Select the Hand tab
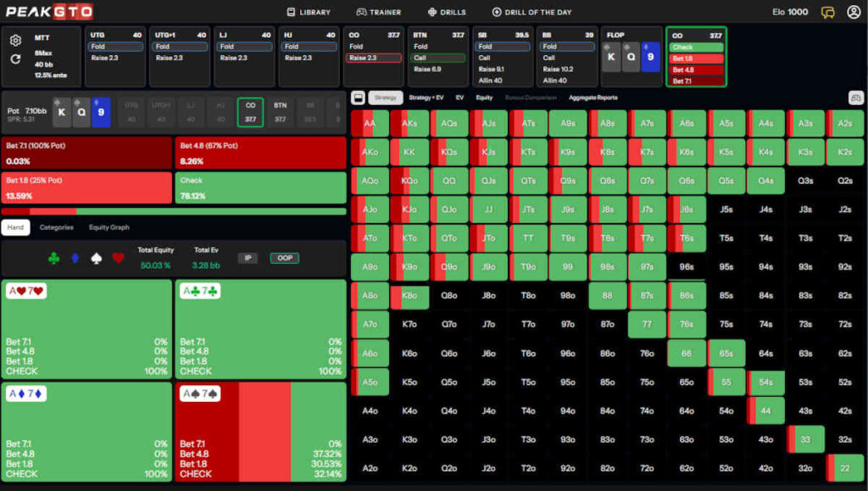 coord(15,227)
